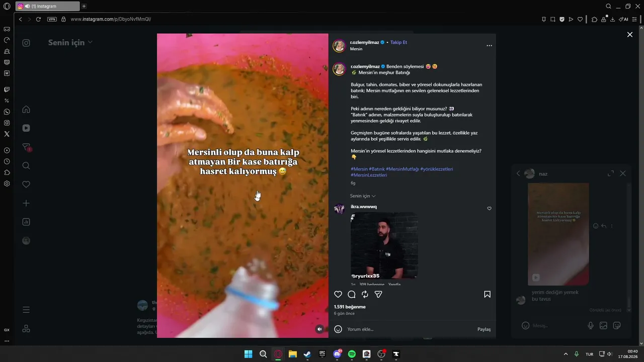Close the post overlay with the X
Image resolution: width=644 pixels, height=362 pixels.
tap(629, 35)
